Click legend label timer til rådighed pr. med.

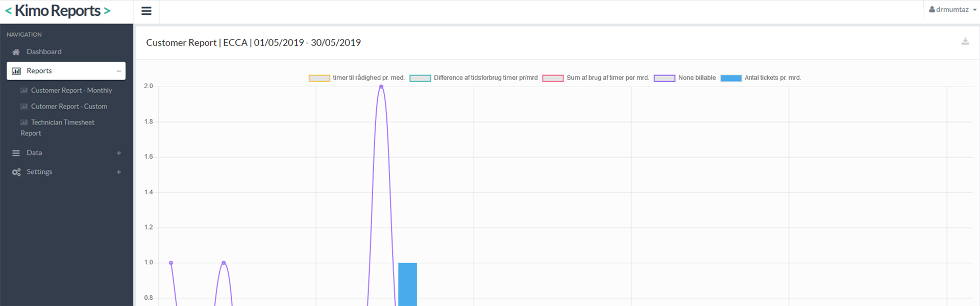[369, 78]
